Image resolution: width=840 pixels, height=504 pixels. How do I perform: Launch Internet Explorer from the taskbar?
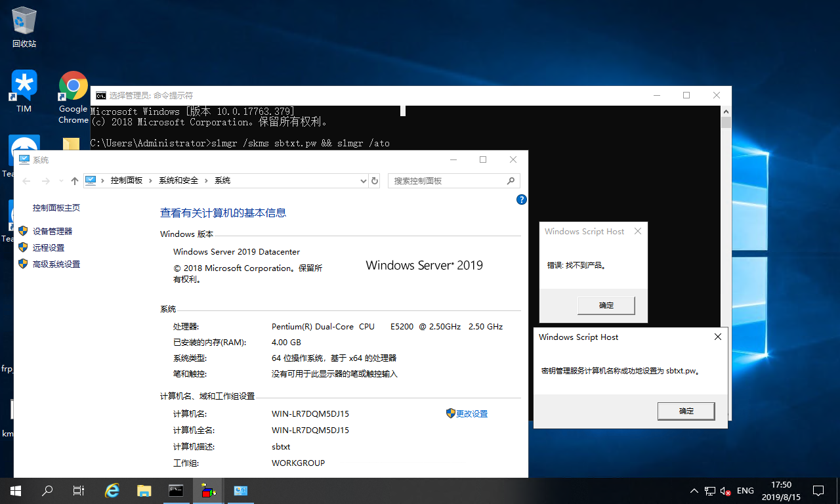point(113,490)
